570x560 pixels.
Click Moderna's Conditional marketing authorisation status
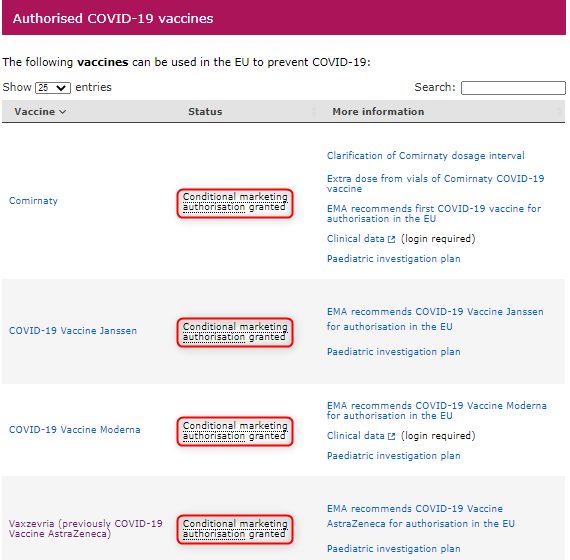[235, 431]
